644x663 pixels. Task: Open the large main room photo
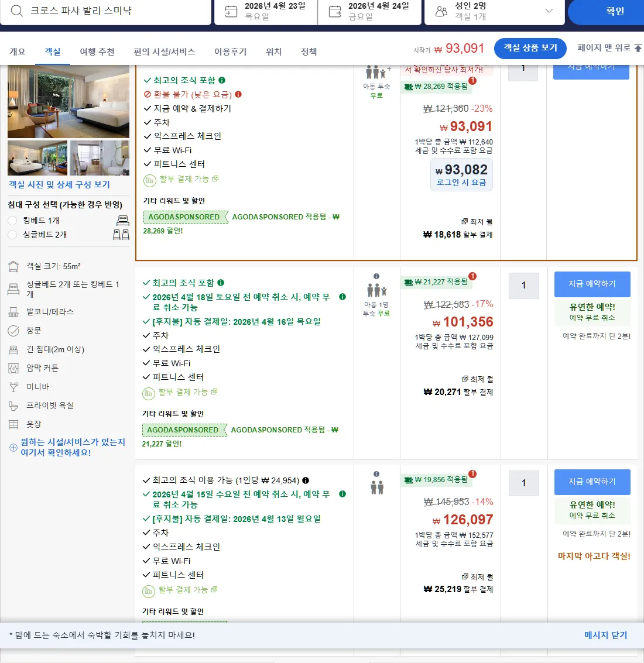68,101
